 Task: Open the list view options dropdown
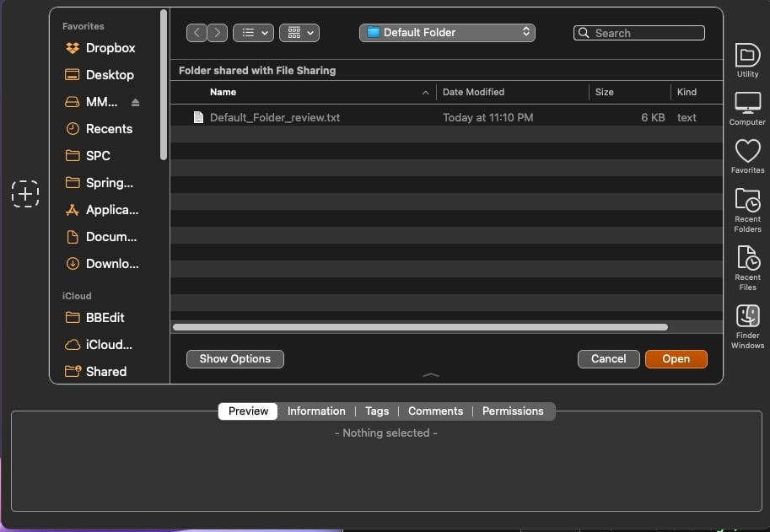253,33
